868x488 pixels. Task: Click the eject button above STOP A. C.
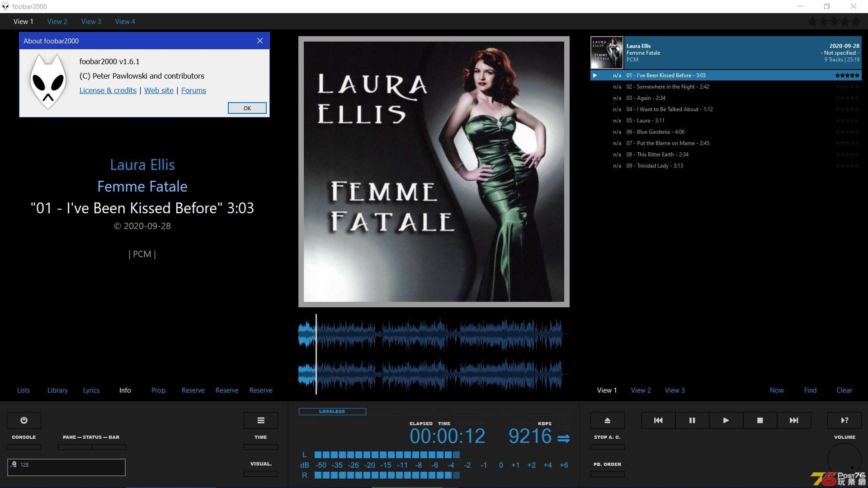pos(608,420)
